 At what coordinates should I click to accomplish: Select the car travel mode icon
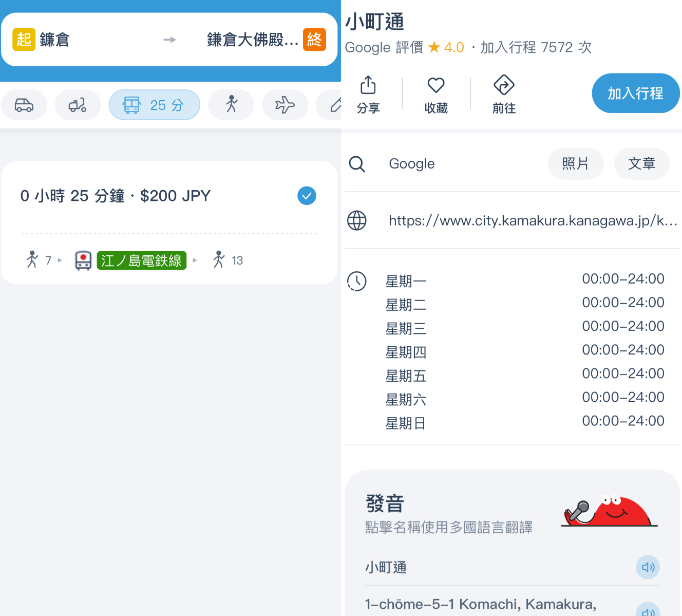[x=24, y=105]
